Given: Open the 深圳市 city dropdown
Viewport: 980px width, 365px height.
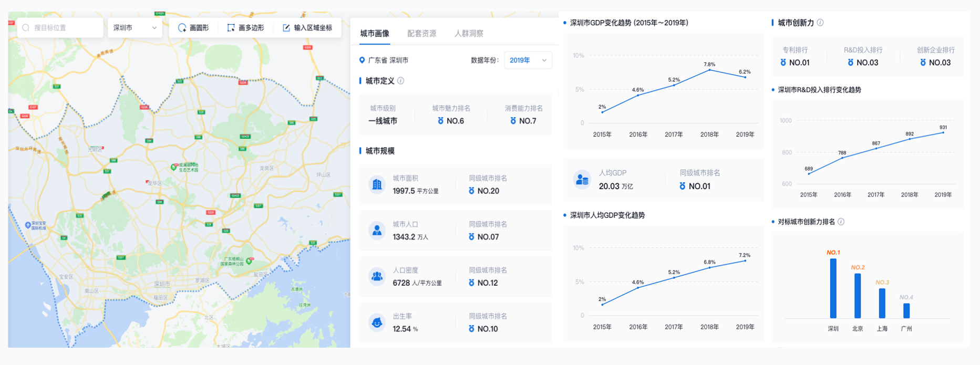Looking at the screenshot, I should coord(135,28).
